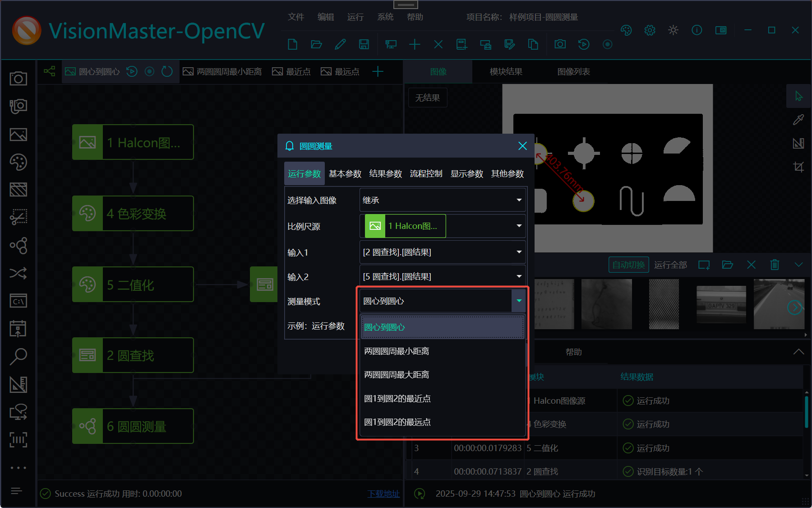Open the 文件 menu
Viewport: 812px width, 508px height.
pos(296,17)
